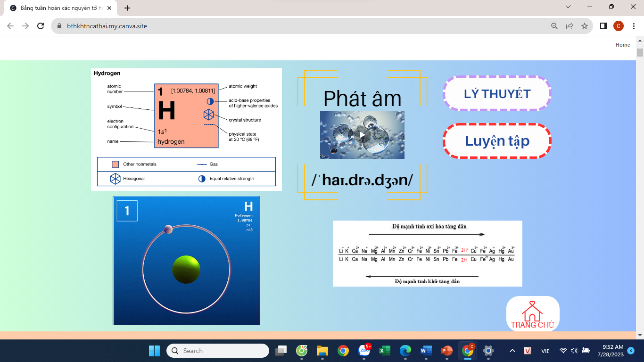Image resolution: width=644 pixels, height=362 pixels.
Task: Bookmark this page with the star icon
Action: [x=585, y=26]
